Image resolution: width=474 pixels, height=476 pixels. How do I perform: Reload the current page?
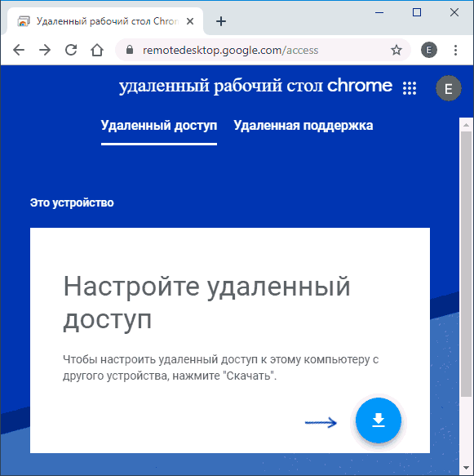tap(71, 50)
